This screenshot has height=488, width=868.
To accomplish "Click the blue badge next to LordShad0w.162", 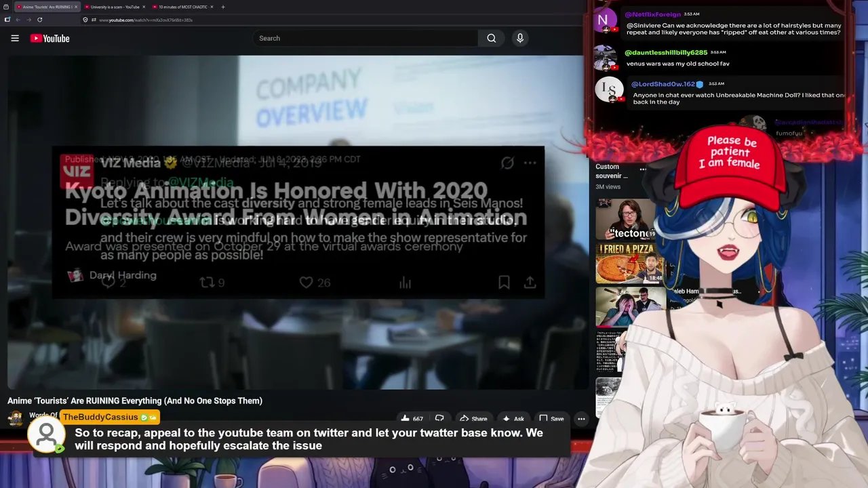I will (700, 84).
